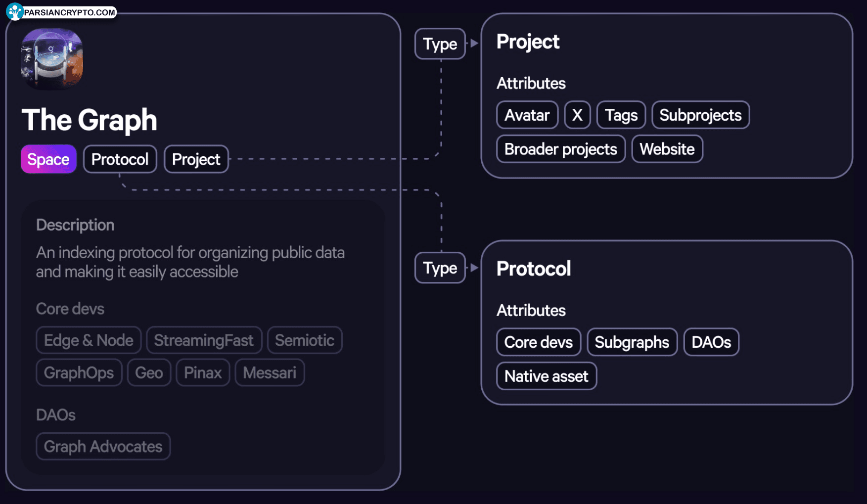The image size is (867, 504).
Task: Open the Tags attribute chip
Action: click(621, 115)
